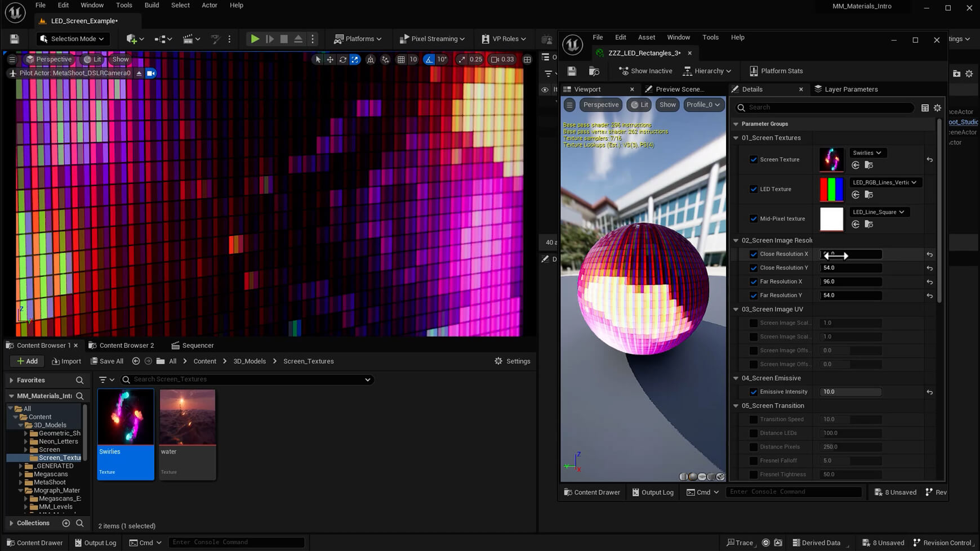Screen dimensions: 980x551
Task: Click the browse-to-asset icon beside save
Action: (x=594, y=71)
